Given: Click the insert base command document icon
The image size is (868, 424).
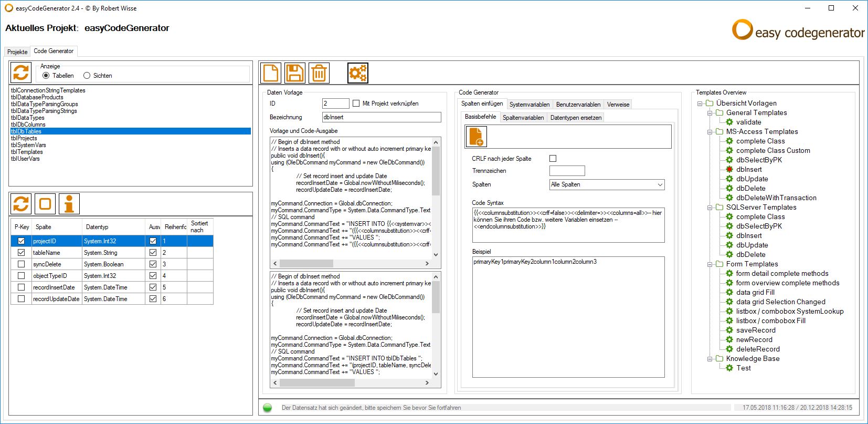Looking at the screenshot, I should (x=476, y=137).
